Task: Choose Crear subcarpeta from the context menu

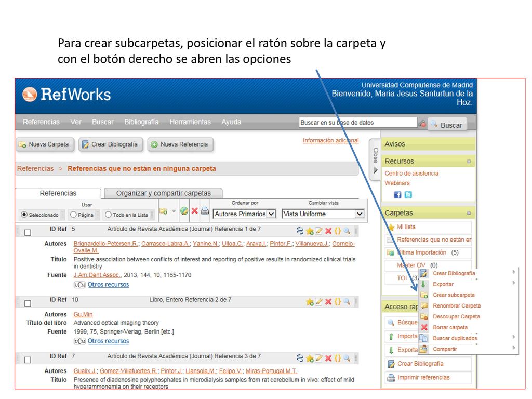Action: click(454, 295)
